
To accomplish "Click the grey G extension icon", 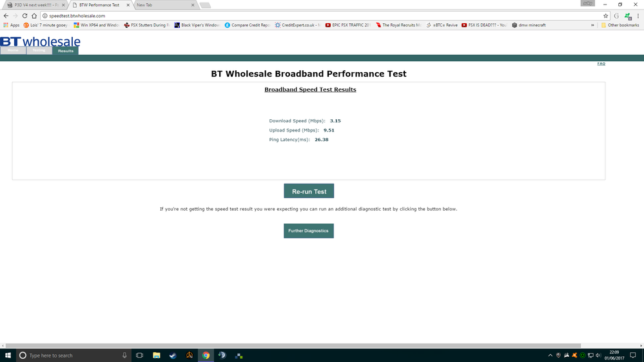I will [616, 15].
